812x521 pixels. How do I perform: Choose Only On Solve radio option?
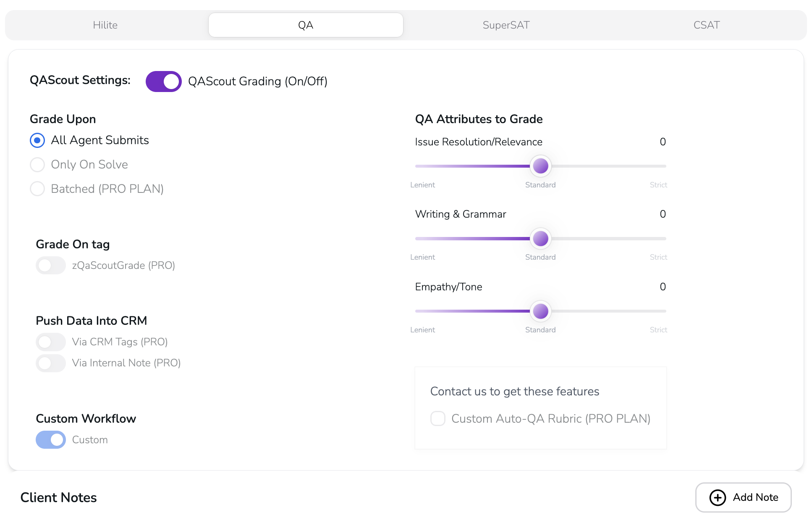pyautogui.click(x=37, y=165)
